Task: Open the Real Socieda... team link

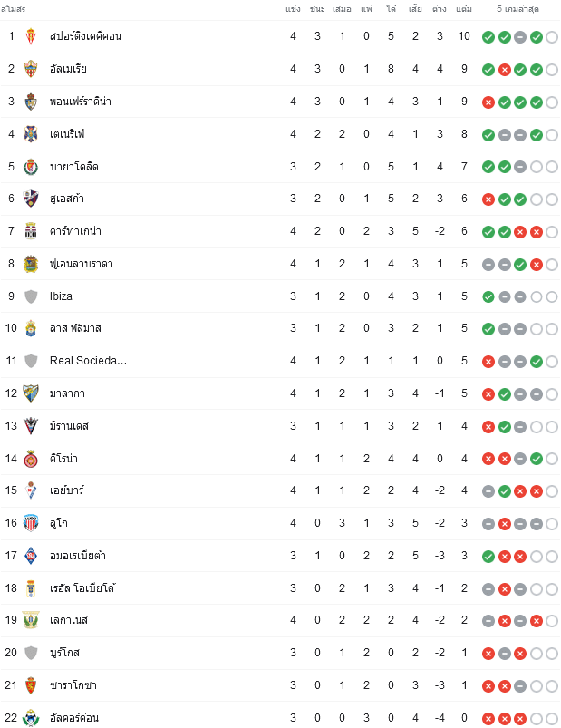Action: (x=88, y=361)
